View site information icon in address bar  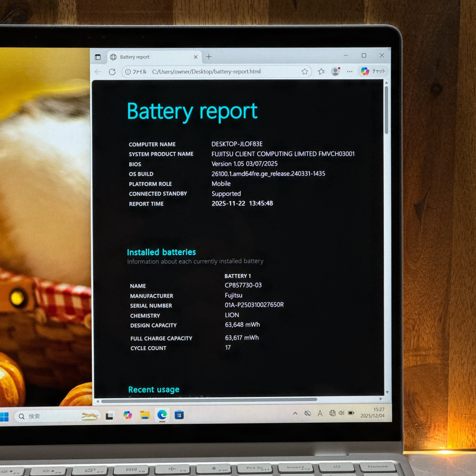tap(128, 72)
